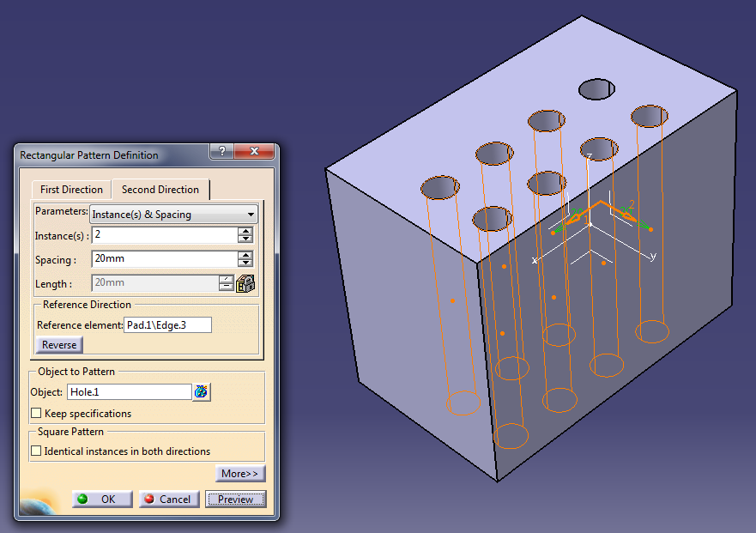Click the Length formula lock icon
The width and height of the screenshot is (756, 533).
(x=246, y=283)
